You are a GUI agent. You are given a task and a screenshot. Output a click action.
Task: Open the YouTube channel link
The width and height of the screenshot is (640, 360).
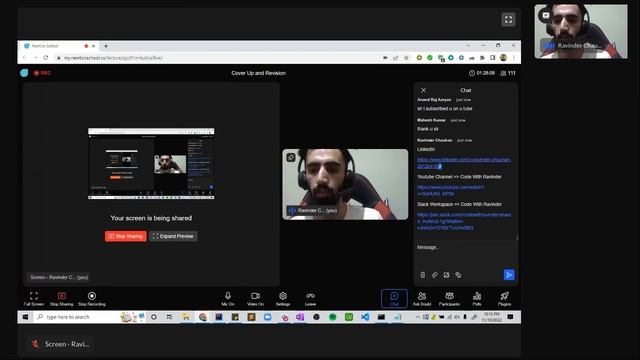pyautogui.click(x=451, y=190)
